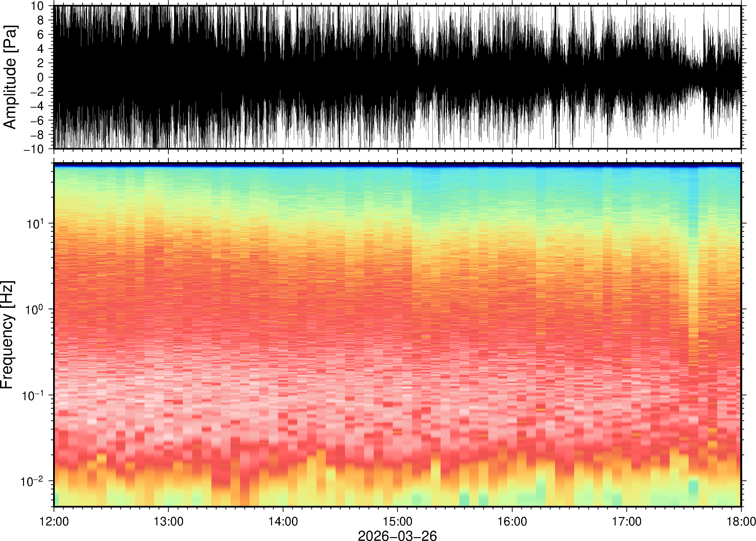The height and width of the screenshot is (541, 756).
Task: Click the 12:00 time axis label
Action: click(54, 521)
